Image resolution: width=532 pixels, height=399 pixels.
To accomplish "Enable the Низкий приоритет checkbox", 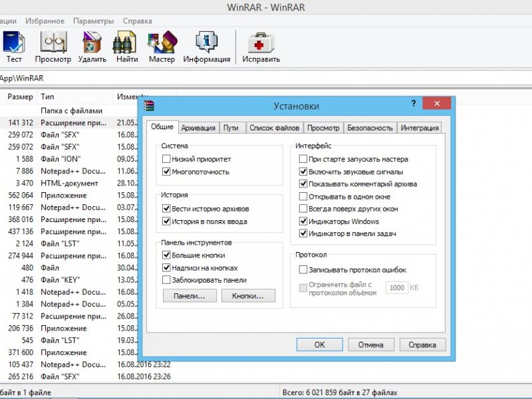I will click(x=166, y=159).
